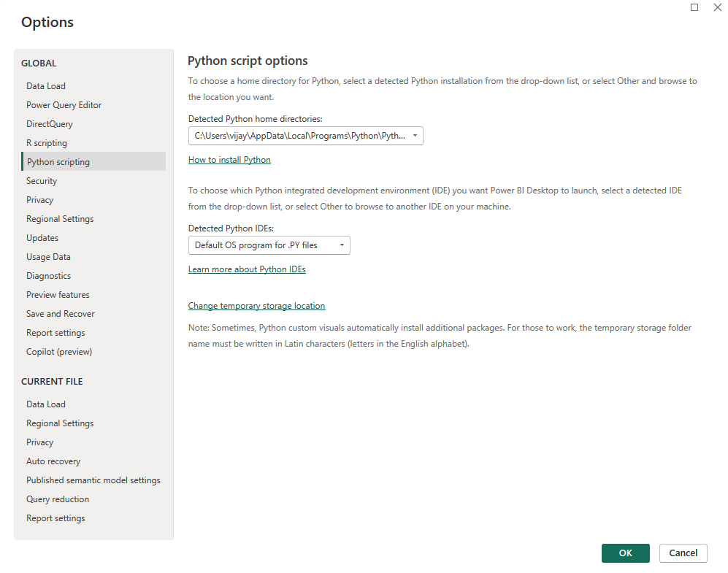This screenshot has width=728, height=573.
Task: Select the Security category
Action: 42,181
